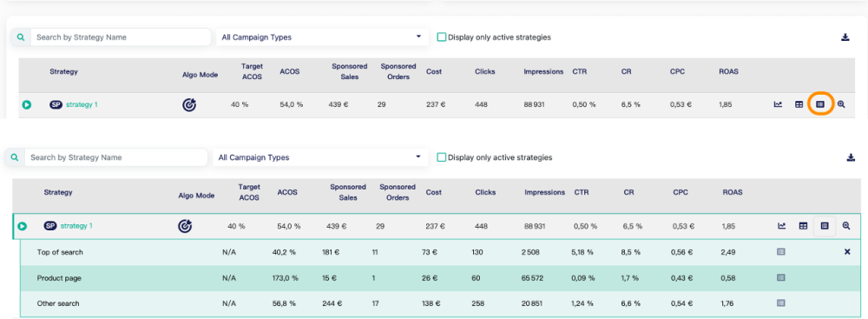Open the strategy 1 link in collapsed view
Image resolution: width=868 pixels, height=319 pixels.
[82, 104]
